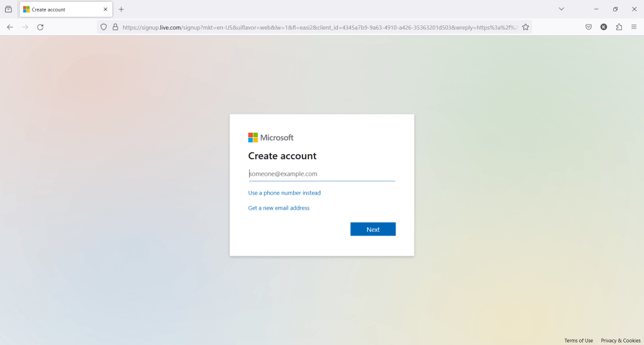Click the Microsoft logo
The height and width of the screenshot is (345, 644).
coord(270,138)
